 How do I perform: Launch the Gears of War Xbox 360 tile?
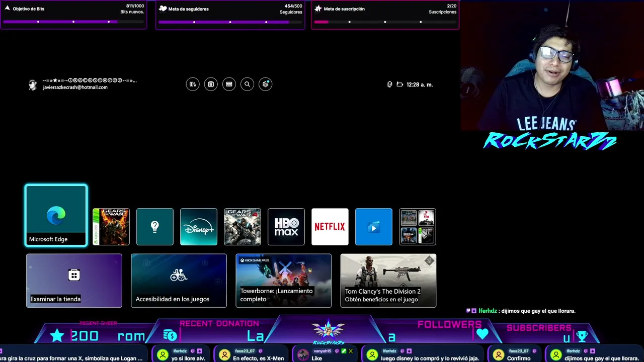pos(111,227)
